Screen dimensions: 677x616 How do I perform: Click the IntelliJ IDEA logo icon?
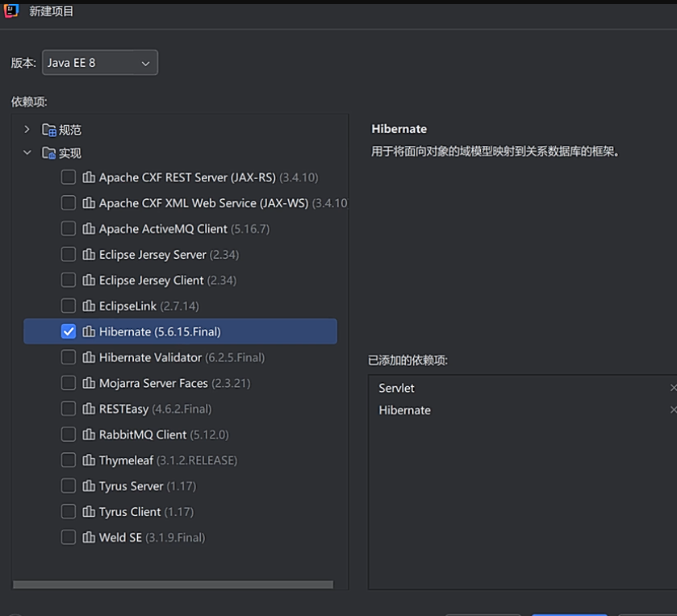click(x=11, y=10)
